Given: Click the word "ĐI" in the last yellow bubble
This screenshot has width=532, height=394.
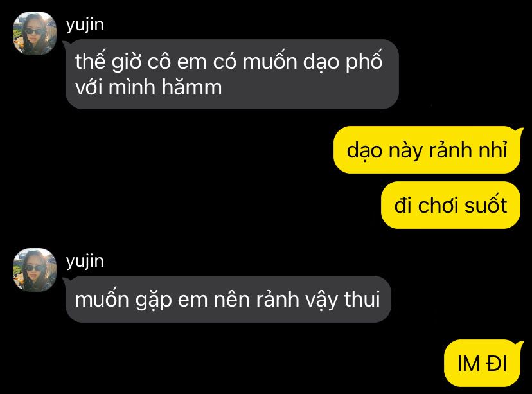Looking at the screenshot, I should click(497, 363).
